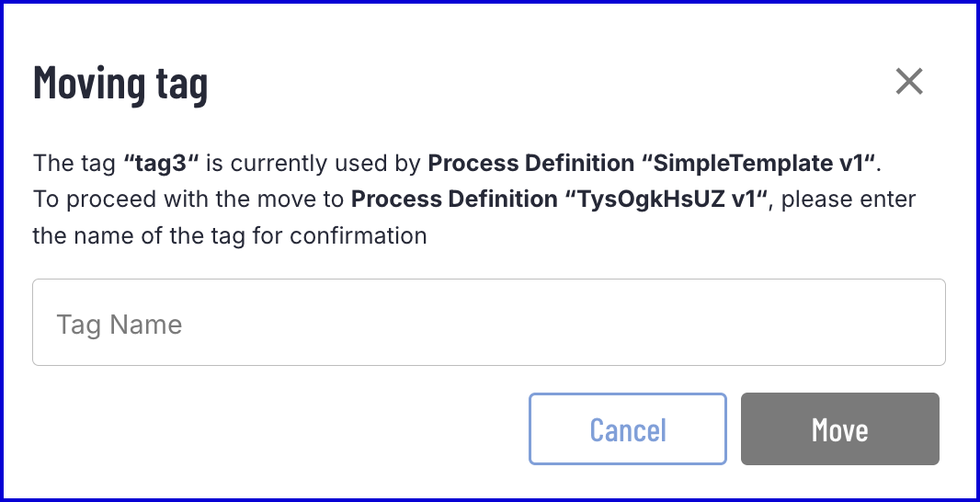Image resolution: width=980 pixels, height=502 pixels.
Task: Click the "To proceed with the move to" text
Action: (188, 200)
